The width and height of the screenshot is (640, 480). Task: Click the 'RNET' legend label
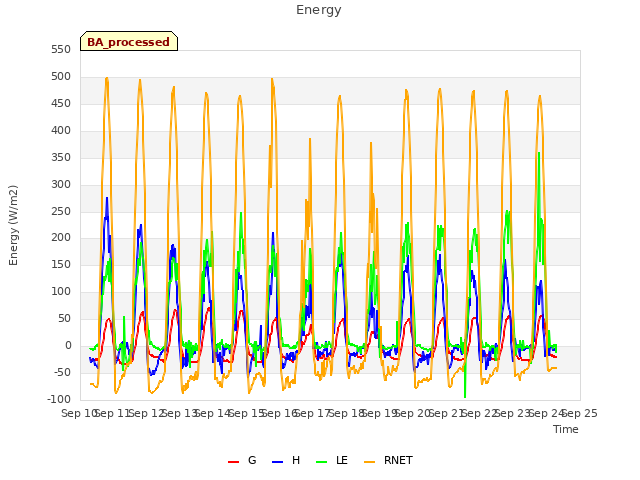click(x=398, y=460)
